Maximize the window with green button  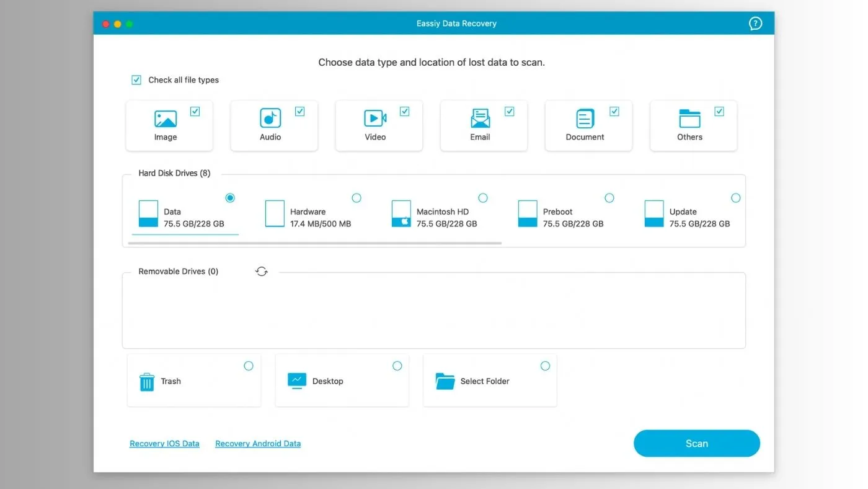129,24
